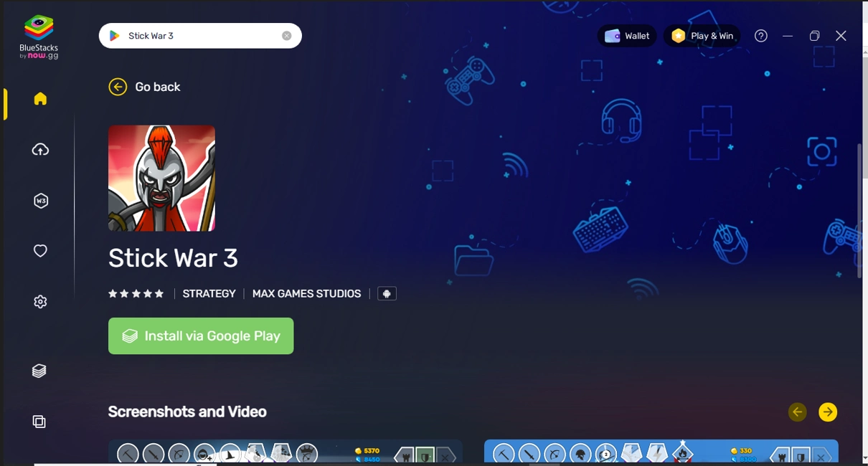868x466 pixels.
Task: Open the Wallet
Action: coord(627,36)
